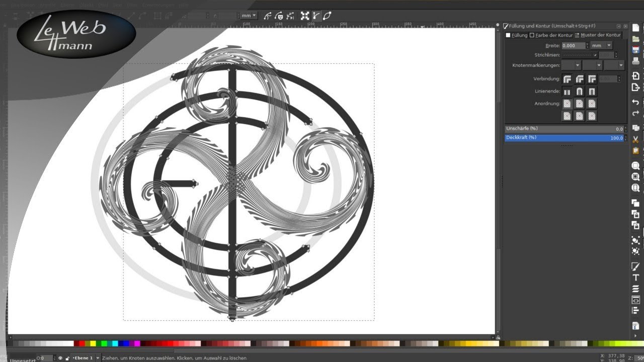Undo the last action with the arrow icon

635,102
